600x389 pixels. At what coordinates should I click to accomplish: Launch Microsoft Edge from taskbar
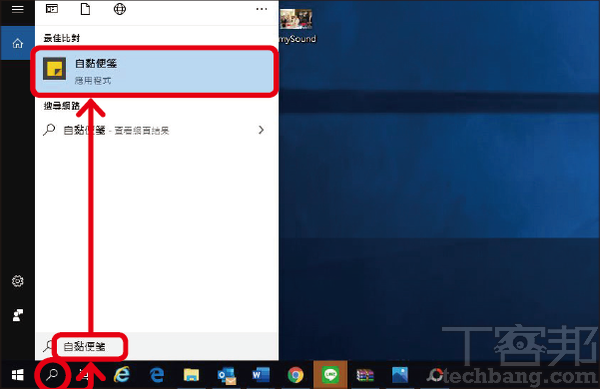coord(157,375)
